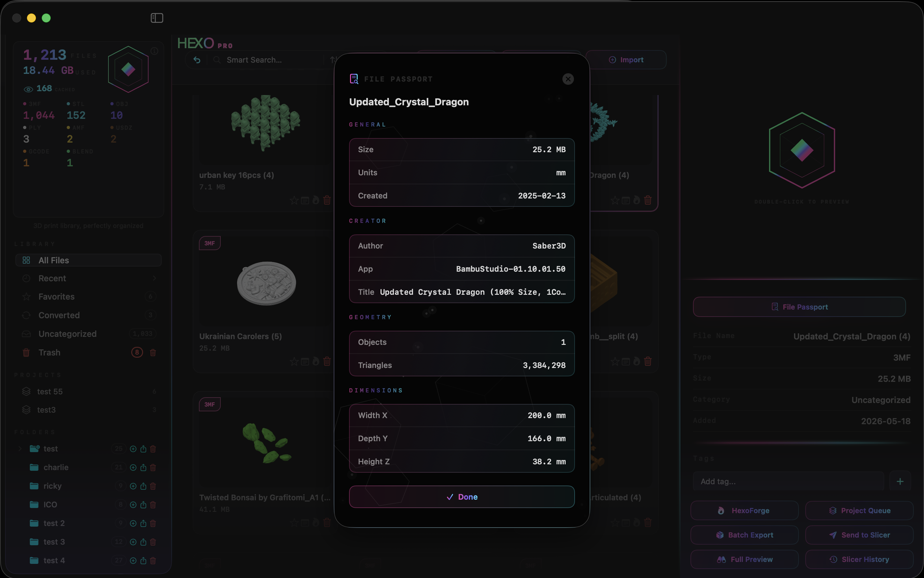Favorite the urban key 16pcs card
This screenshot has width=924, height=578.
point(294,200)
